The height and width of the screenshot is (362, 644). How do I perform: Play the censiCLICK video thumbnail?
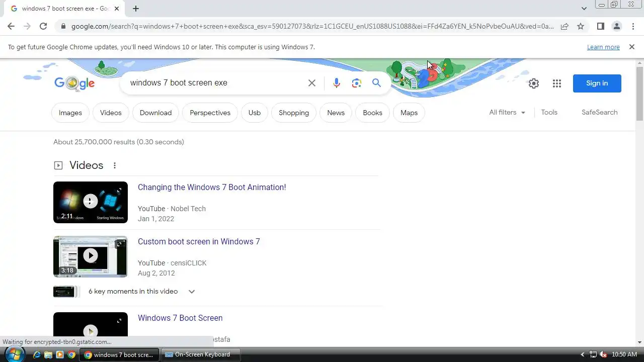(x=91, y=256)
